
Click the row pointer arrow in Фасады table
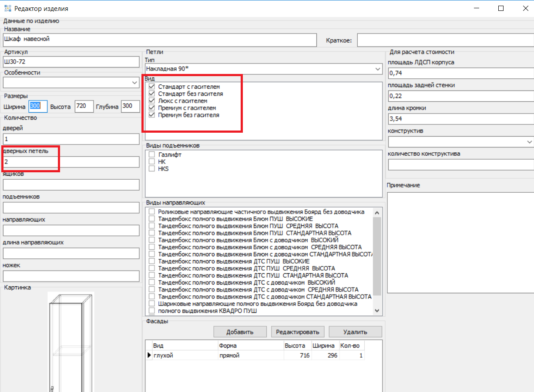(149, 355)
